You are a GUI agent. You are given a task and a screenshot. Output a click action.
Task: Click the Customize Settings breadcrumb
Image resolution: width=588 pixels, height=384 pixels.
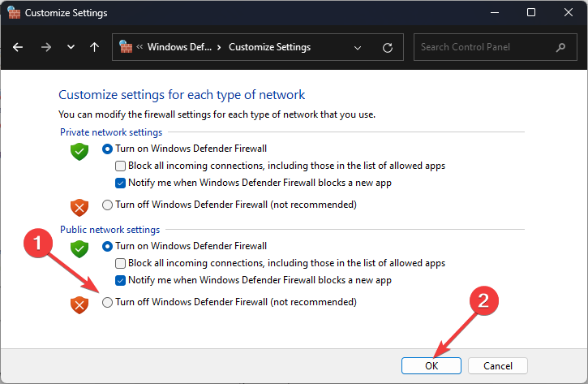click(269, 47)
